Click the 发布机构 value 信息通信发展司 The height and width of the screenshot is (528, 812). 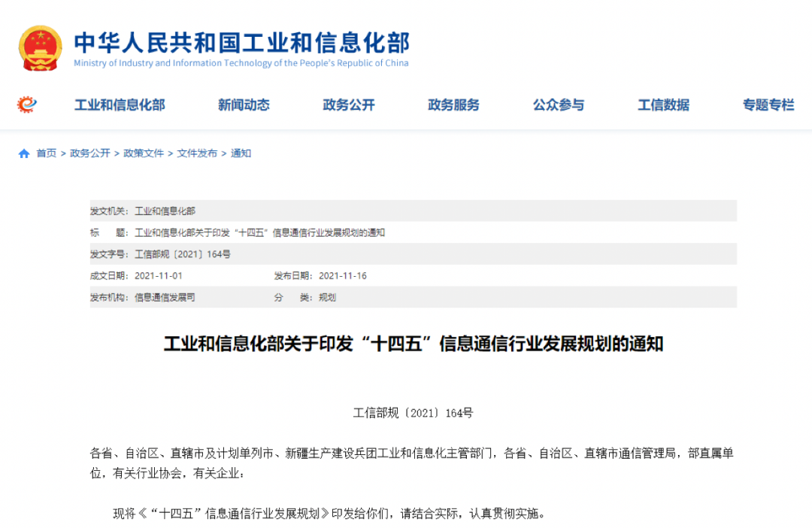[x=165, y=297]
